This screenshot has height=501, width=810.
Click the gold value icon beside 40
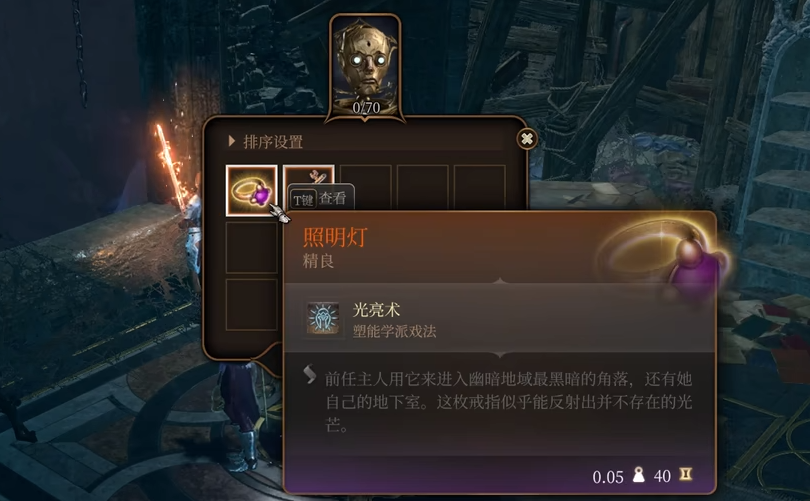point(686,474)
